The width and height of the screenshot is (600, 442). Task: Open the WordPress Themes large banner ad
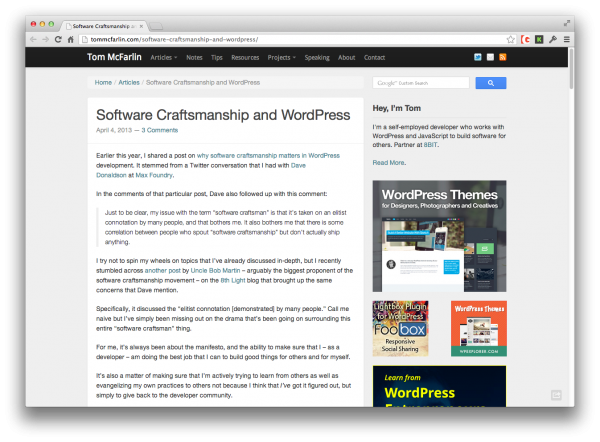pos(439,236)
